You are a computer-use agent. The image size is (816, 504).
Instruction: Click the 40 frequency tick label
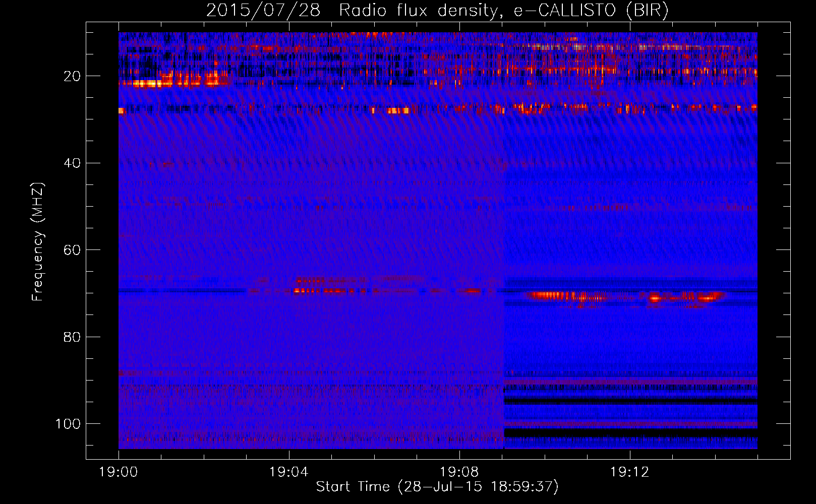click(x=72, y=163)
